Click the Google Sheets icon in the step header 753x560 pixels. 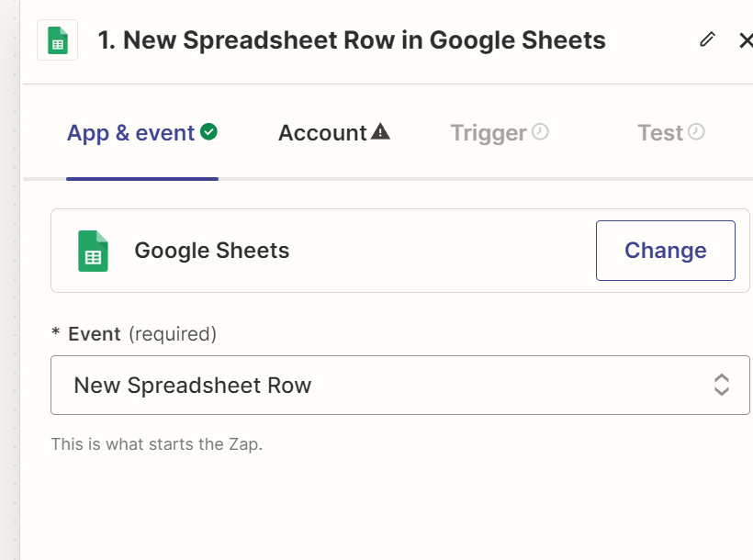57,41
